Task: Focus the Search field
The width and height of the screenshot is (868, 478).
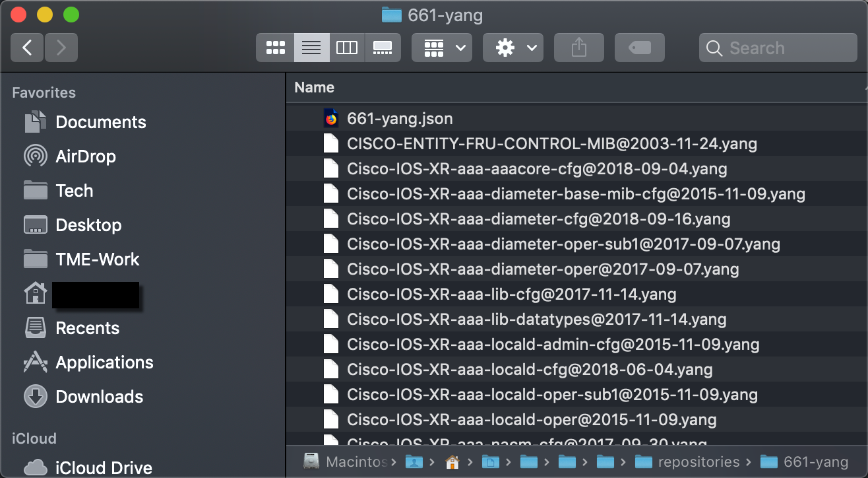Action: tap(778, 48)
